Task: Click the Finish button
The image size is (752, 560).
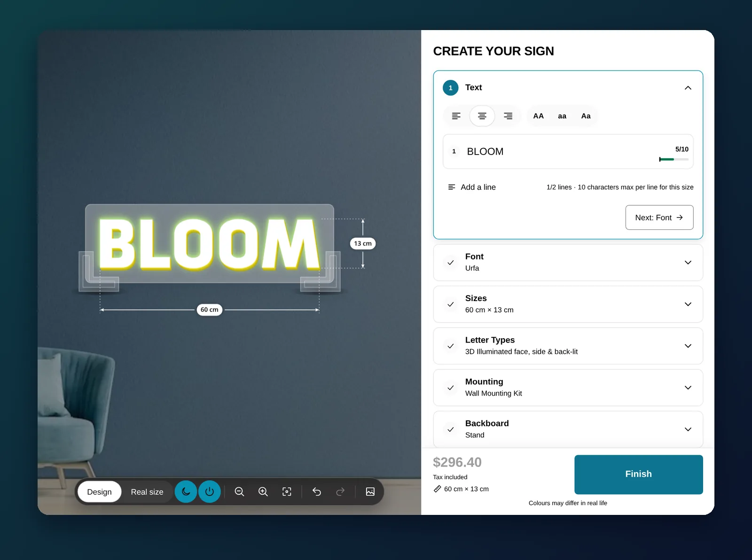Action: (x=639, y=474)
